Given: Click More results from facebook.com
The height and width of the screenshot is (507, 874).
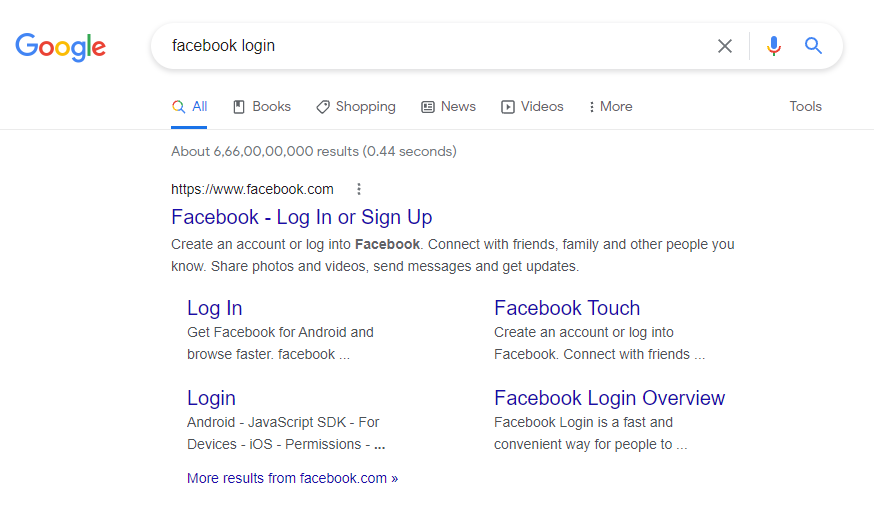Looking at the screenshot, I should [293, 479].
